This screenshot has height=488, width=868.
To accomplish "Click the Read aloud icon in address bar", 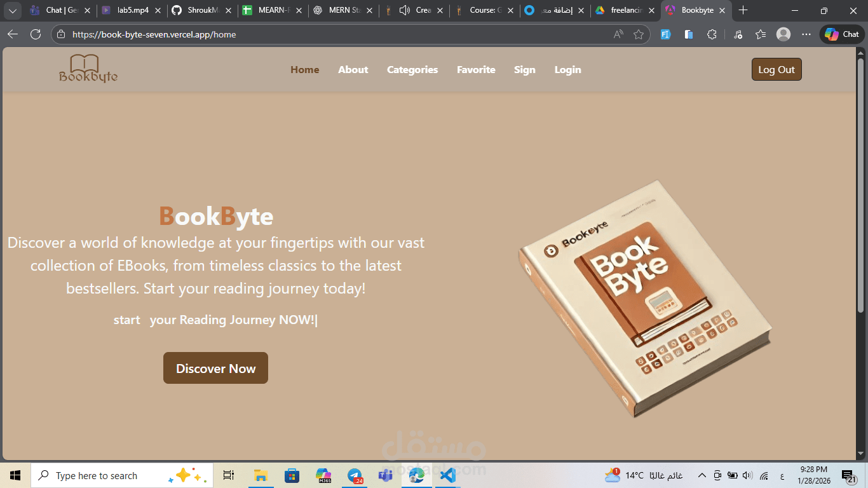I will point(618,34).
